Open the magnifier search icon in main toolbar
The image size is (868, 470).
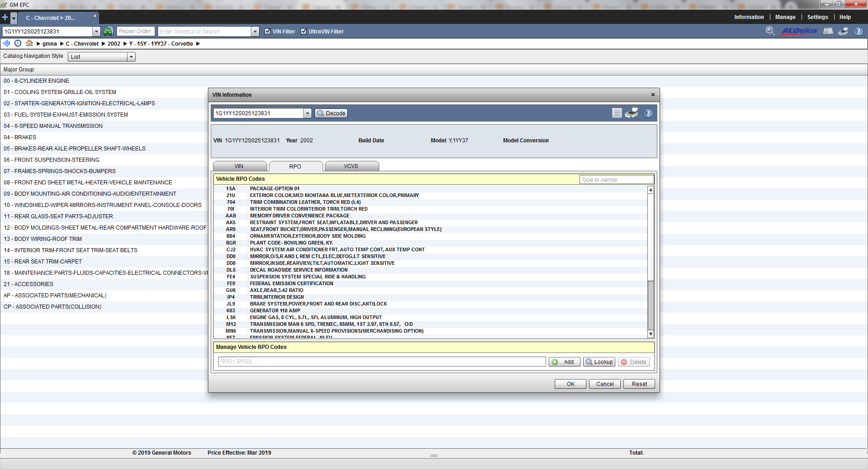770,31
